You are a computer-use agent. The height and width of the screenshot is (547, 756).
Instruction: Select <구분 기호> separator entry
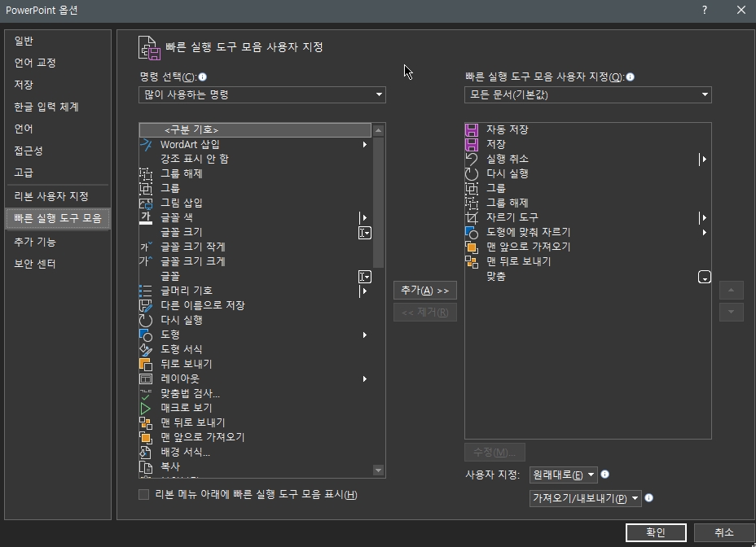[255, 129]
